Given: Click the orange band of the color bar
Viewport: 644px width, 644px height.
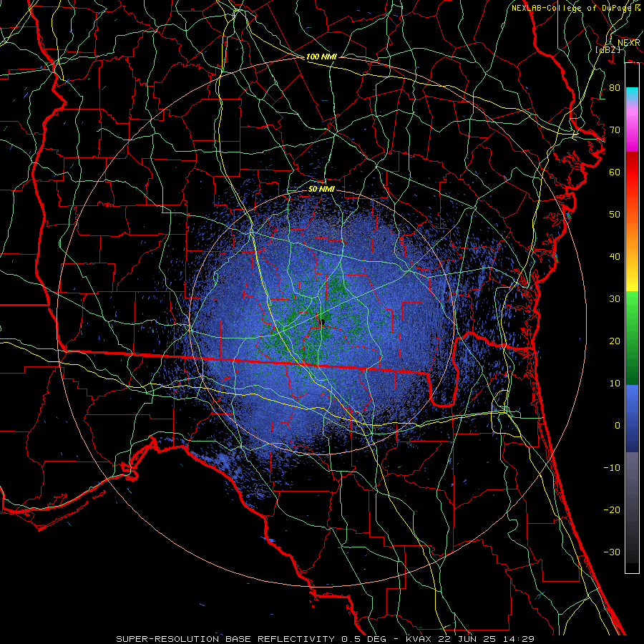Looking at the screenshot, I should 632,234.
